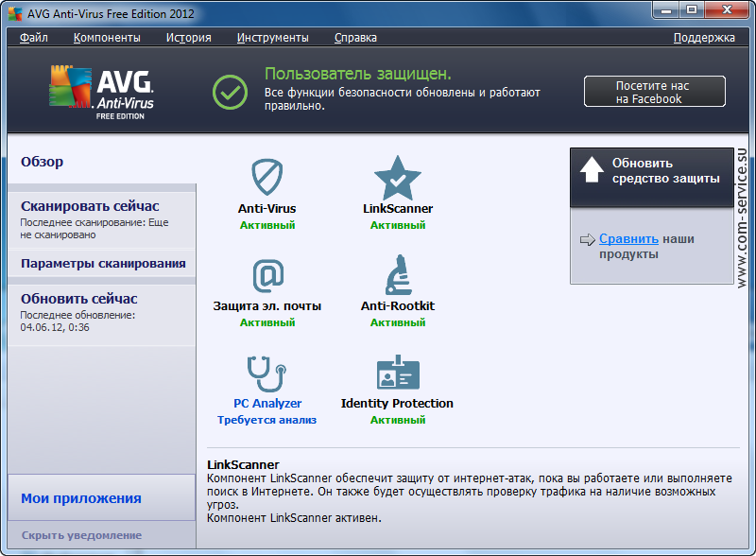Click the upgrade protection arrow icon
The height and width of the screenshot is (556, 756).
[592, 169]
